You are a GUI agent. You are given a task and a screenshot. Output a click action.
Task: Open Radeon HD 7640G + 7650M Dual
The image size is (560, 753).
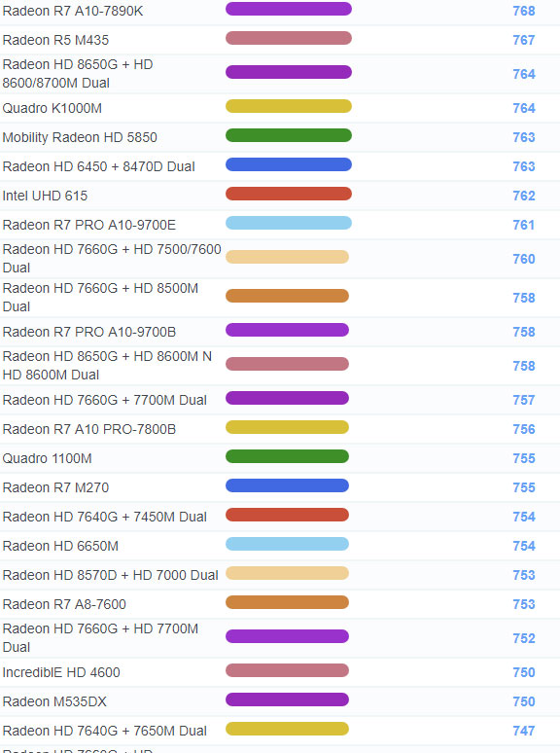[104, 731]
